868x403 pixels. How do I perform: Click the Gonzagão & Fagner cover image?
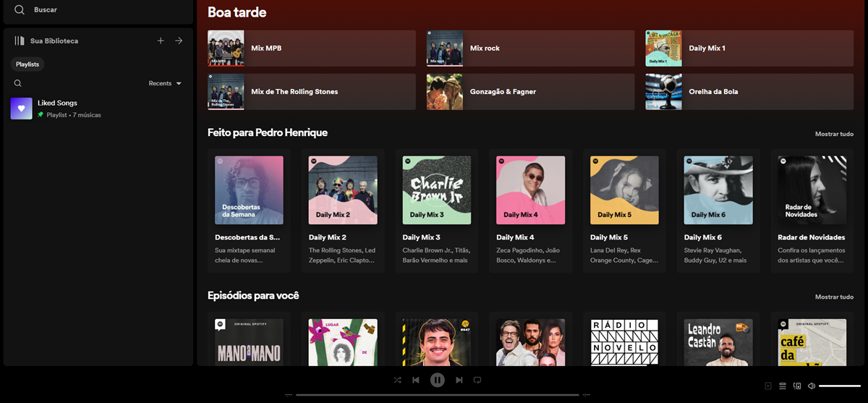pos(445,92)
